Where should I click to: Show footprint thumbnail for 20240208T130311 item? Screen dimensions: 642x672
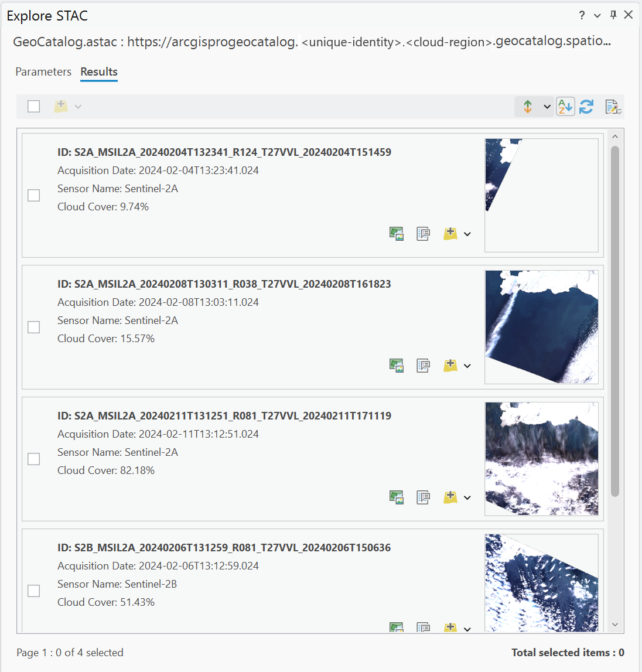pyautogui.click(x=397, y=366)
